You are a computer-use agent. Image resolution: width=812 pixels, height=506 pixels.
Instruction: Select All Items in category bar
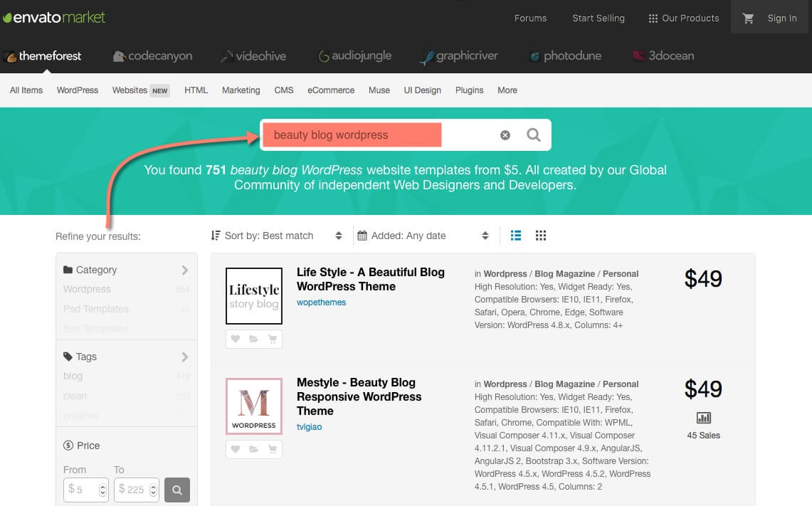click(26, 90)
